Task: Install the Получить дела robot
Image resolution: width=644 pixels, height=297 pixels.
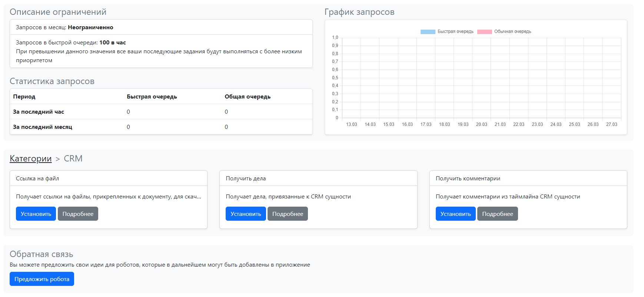Action: [x=246, y=214]
